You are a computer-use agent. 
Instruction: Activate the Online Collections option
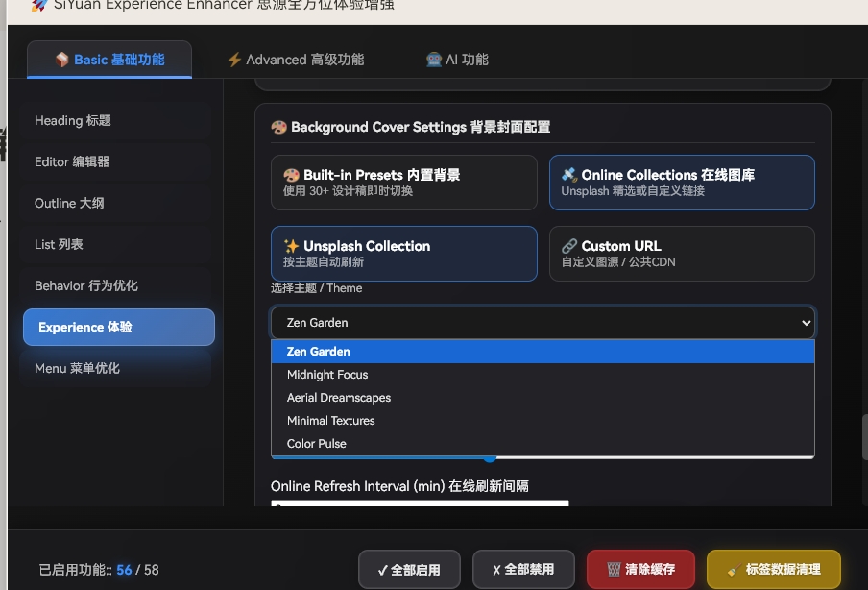point(682,182)
